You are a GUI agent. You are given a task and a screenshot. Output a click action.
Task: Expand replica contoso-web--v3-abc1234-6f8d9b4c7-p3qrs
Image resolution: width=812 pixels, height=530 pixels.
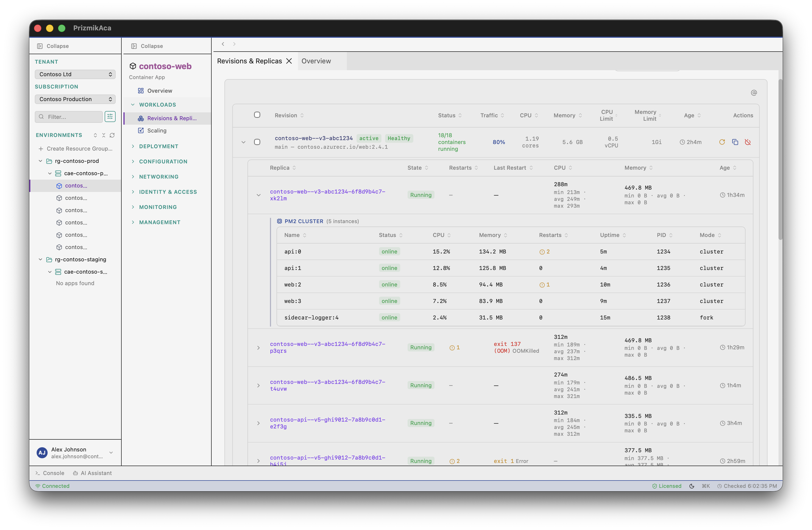tap(258, 347)
